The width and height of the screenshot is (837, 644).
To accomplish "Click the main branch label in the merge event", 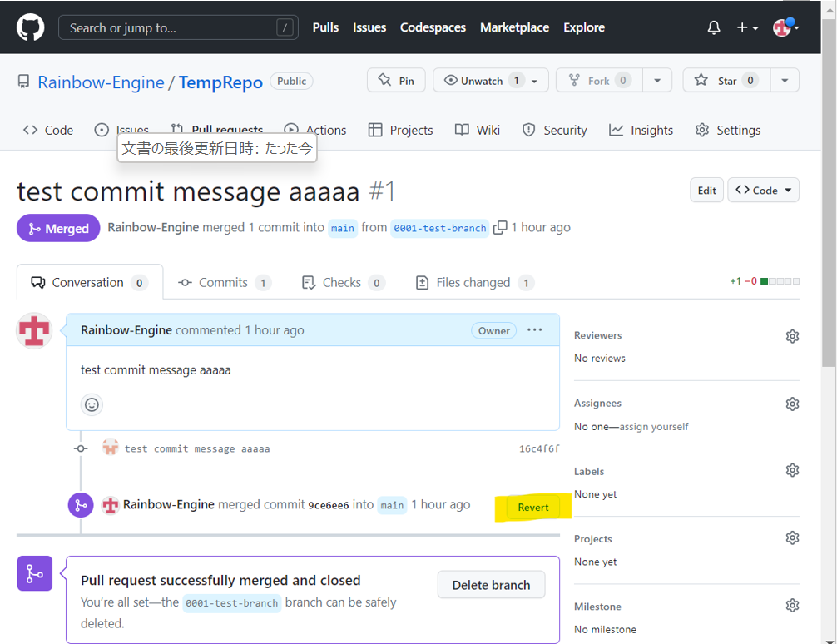I will tap(392, 504).
